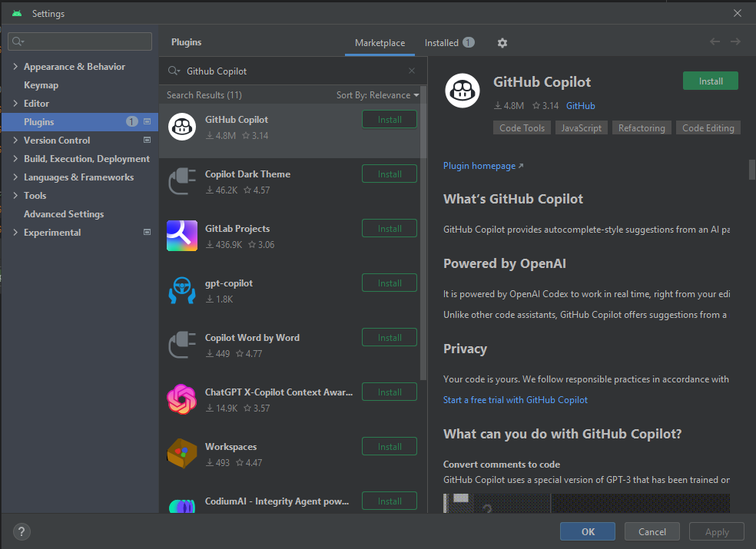Open Start a free trial with GitHub Copilot link

point(515,399)
